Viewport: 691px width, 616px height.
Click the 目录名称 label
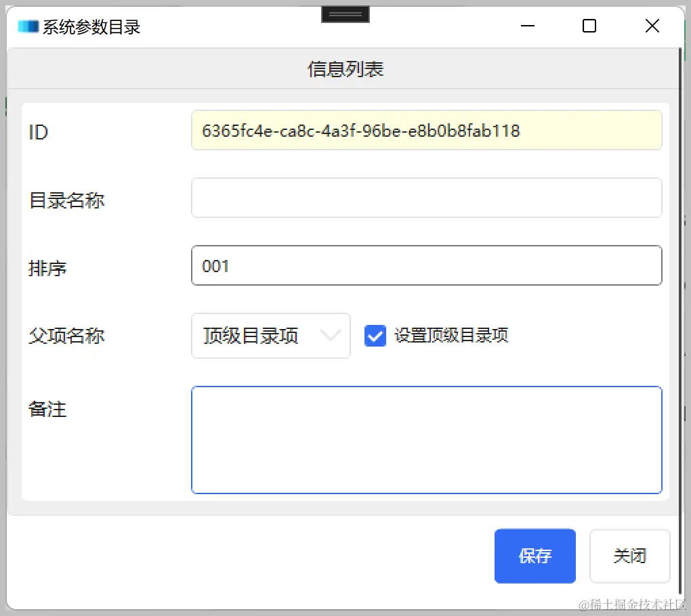[x=66, y=200]
